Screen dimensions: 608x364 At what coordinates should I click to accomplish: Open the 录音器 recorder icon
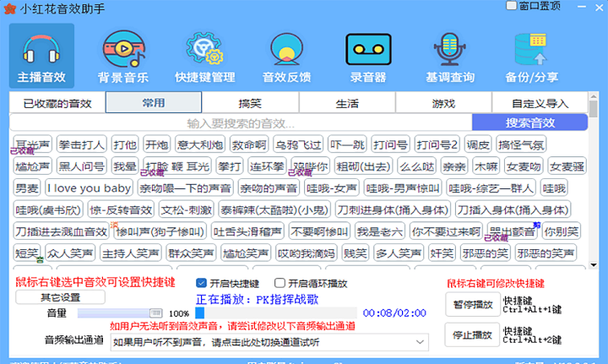368,50
